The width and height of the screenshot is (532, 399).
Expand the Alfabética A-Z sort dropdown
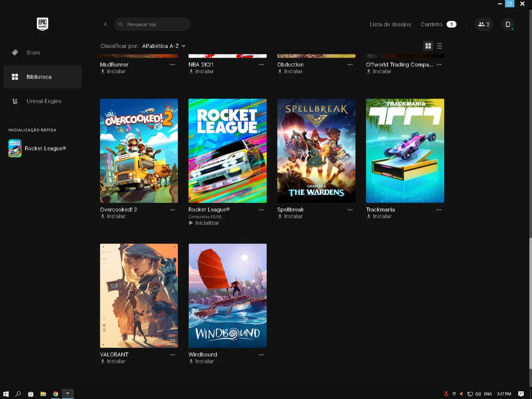pyautogui.click(x=164, y=46)
